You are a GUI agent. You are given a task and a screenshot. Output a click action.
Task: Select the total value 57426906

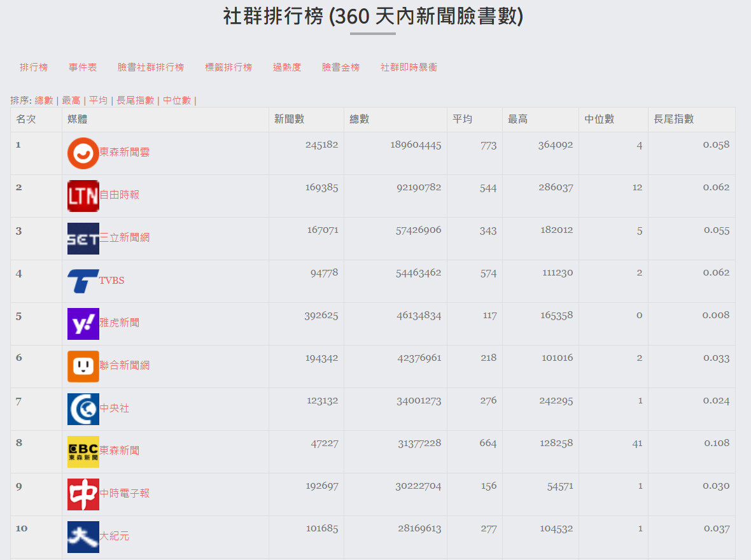(x=418, y=230)
